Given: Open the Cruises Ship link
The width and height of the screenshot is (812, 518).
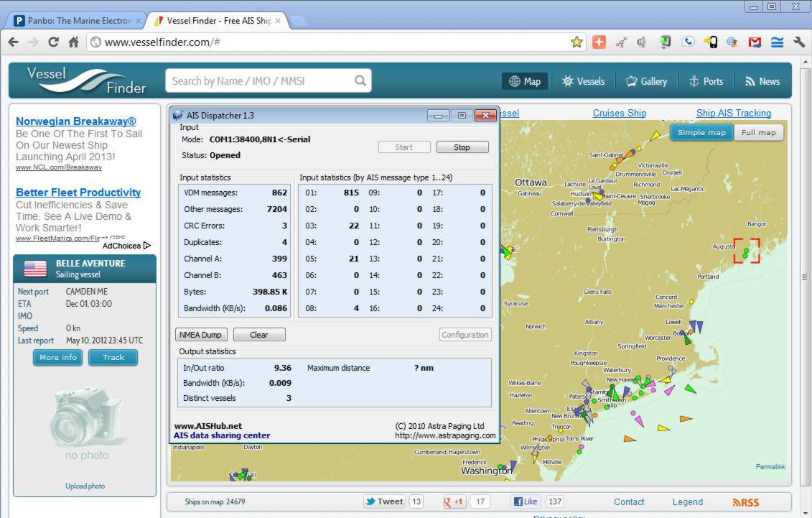Looking at the screenshot, I should [x=620, y=113].
